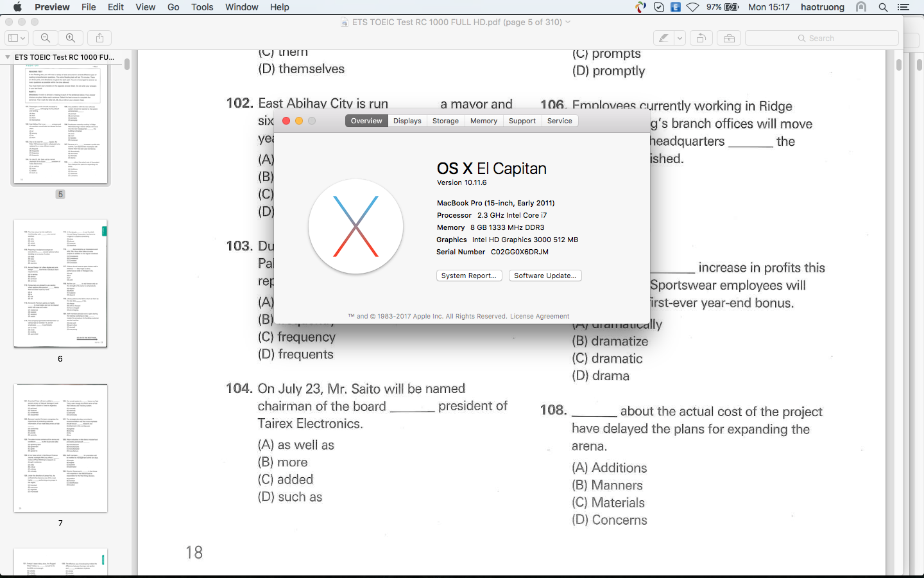Click the blue E menu bar icon
Image resolution: width=924 pixels, height=578 pixels.
pyautogui.click(x=676, y=7)
